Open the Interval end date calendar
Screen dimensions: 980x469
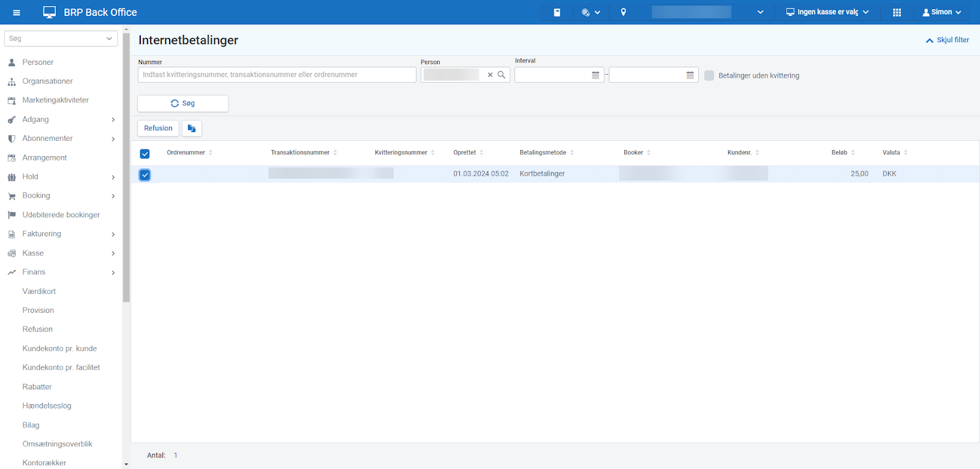690,75
